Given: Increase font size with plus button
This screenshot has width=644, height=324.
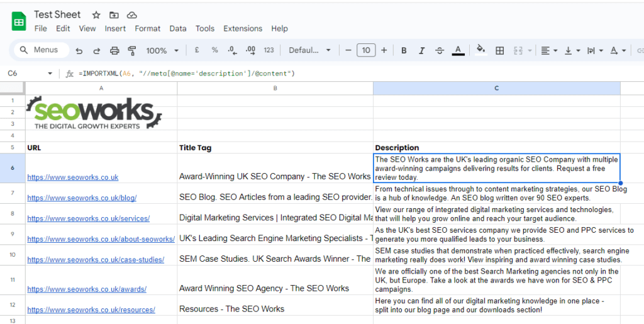Looking at the screenshot, I should 384,50.
